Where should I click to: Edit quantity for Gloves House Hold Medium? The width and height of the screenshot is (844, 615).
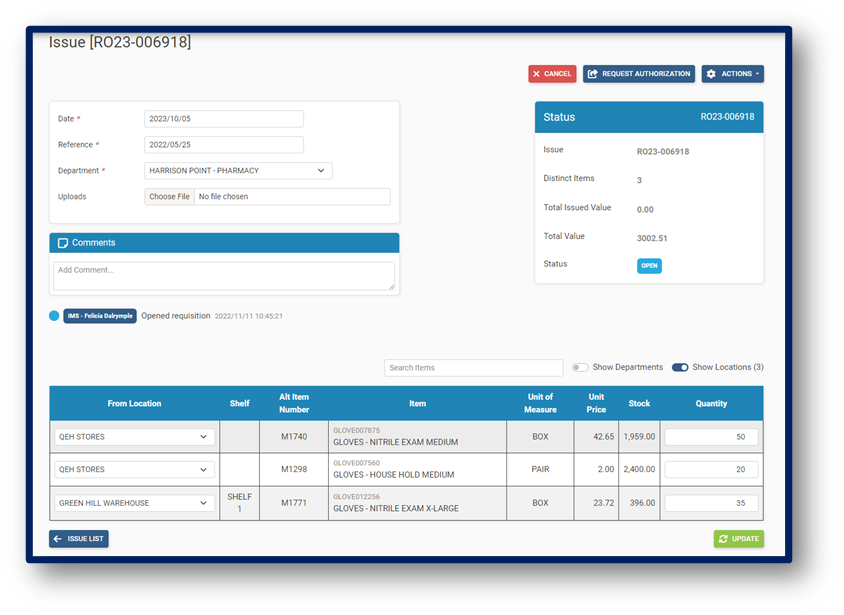pyautogui.click(x=711, y=470)
